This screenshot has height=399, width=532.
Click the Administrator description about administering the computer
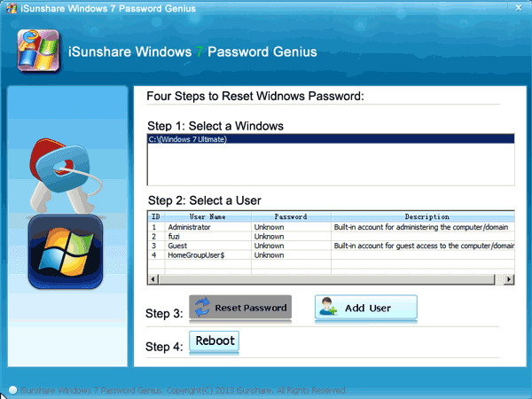click(421, 227)
